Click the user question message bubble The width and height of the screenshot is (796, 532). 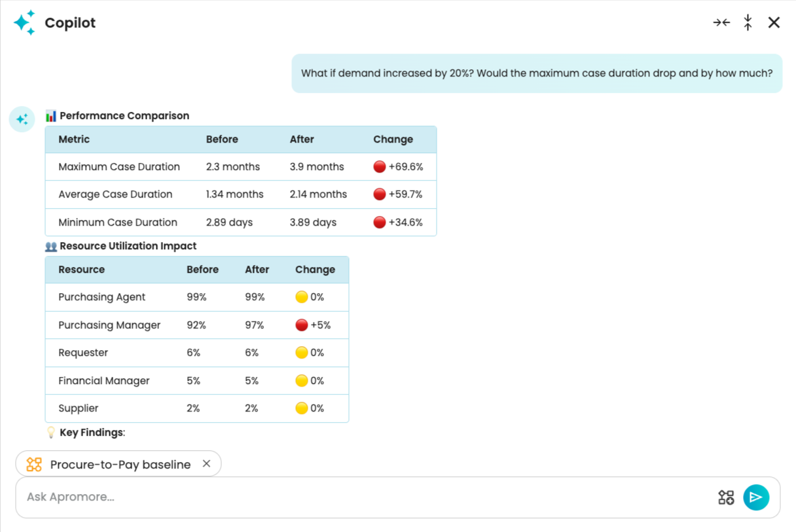pos(536,73)
